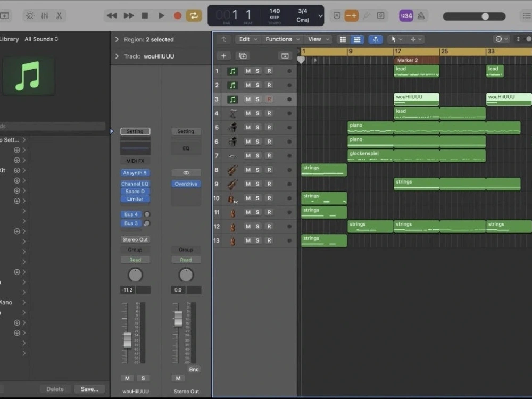Toggle the orange Replace mode button
532x399 pixels.
tap(351, 15)
